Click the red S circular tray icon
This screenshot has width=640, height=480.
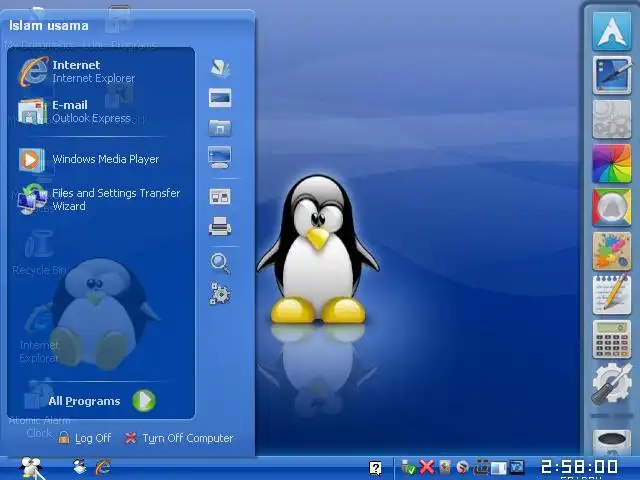pos(462,467)
